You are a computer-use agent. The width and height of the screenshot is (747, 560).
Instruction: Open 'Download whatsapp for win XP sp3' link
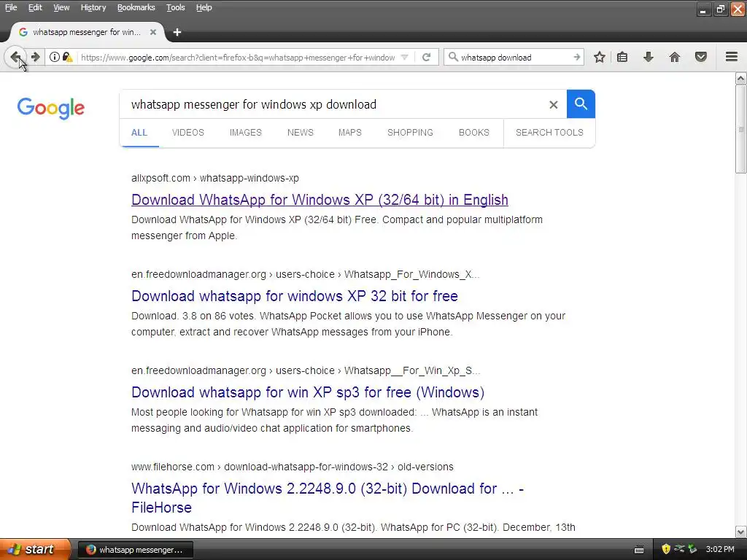coord(308,392)
